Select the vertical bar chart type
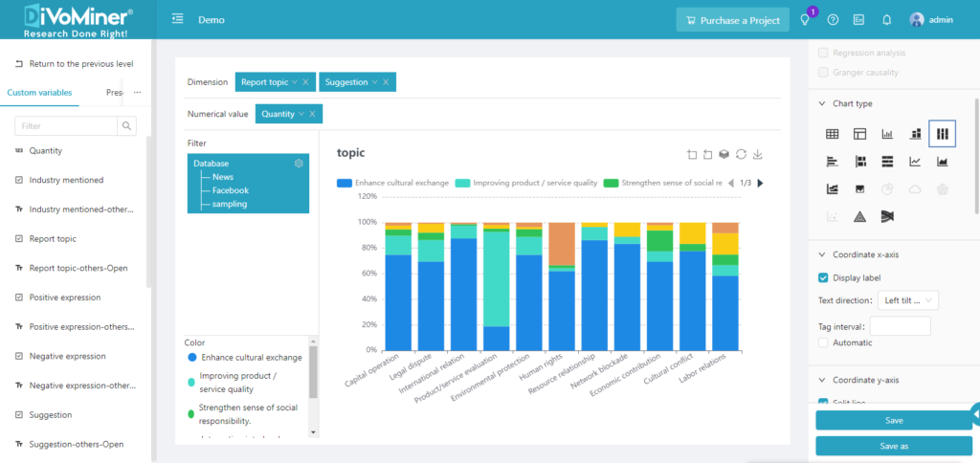Image resolution: width=980 pixels, height=463 pixels. pyautogui.click(x=887, y=134)
